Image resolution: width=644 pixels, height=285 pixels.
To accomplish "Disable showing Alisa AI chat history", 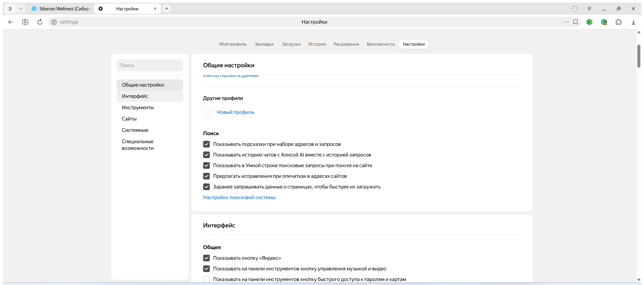I will [206, 155].
